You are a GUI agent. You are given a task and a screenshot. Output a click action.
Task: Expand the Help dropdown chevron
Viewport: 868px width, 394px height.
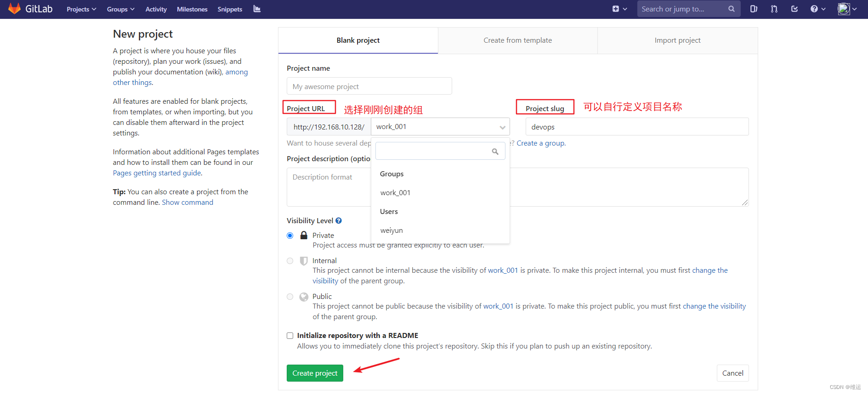(823, 9)
